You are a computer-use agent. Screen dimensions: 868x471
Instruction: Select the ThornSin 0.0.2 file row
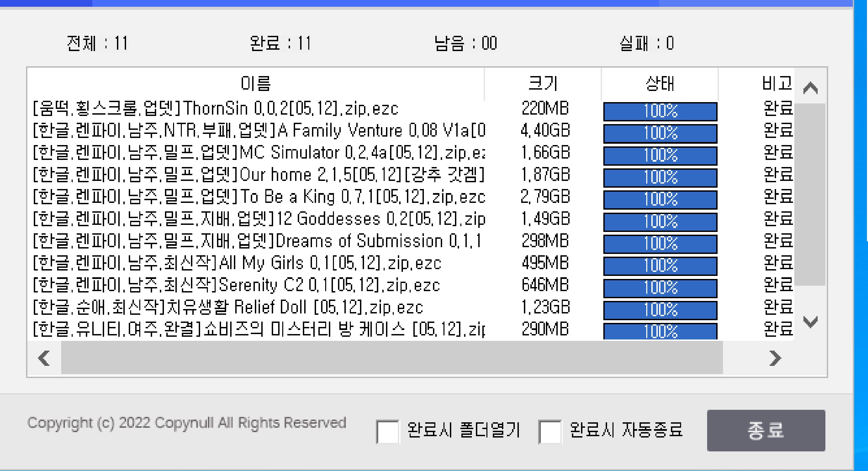point(216,109)
